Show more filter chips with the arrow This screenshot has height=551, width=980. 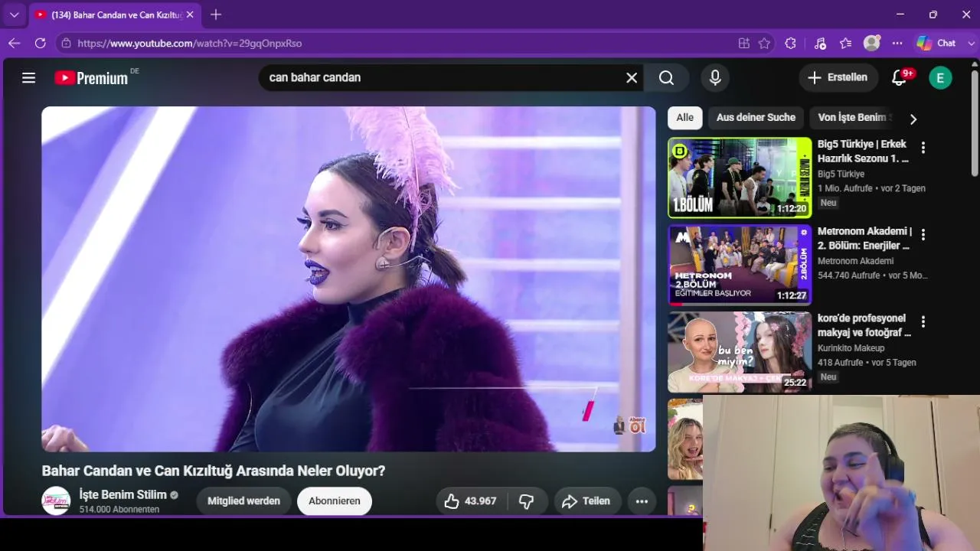[x=913, y=119]
